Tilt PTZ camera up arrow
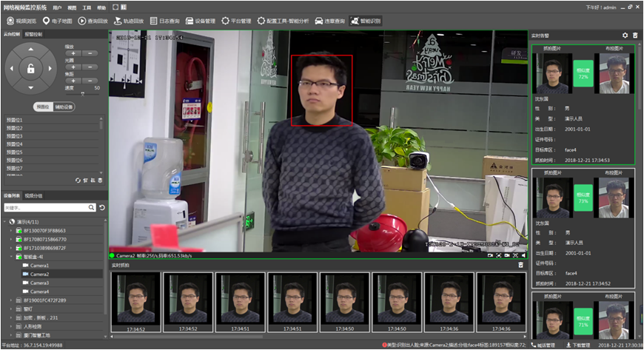 point(31,50)
